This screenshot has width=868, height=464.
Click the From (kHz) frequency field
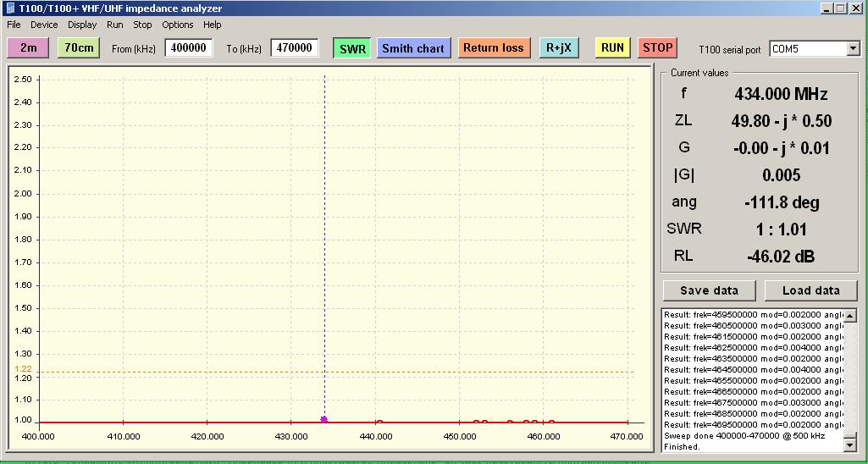(x=188, y=48)
